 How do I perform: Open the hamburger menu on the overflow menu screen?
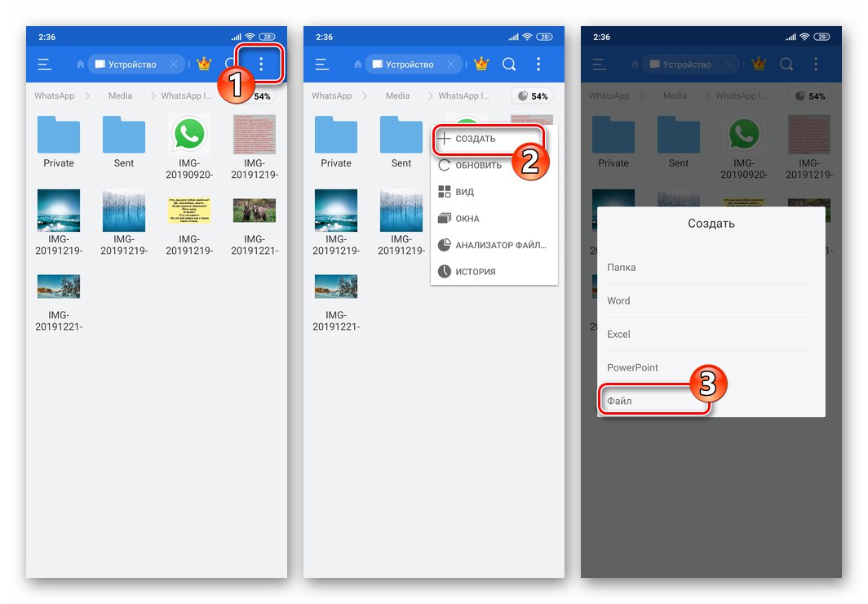point(322,64)
